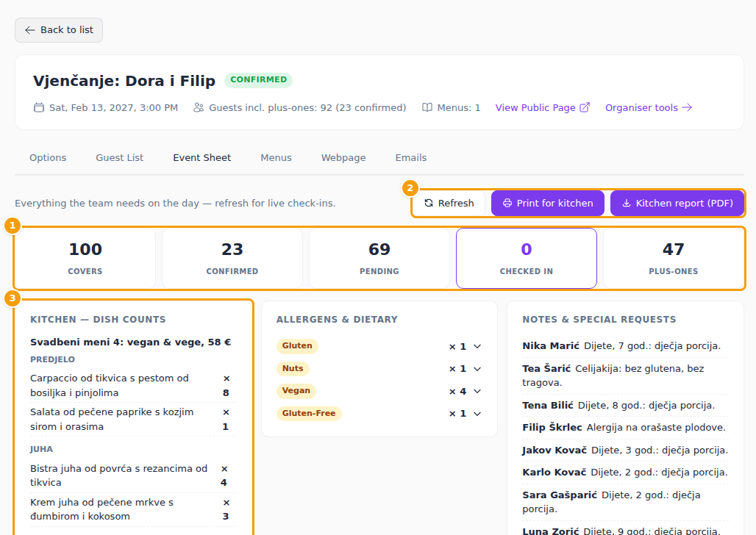Refresh the event sheet
Screen dimensions: 756x535
click(x=449, y=203)
